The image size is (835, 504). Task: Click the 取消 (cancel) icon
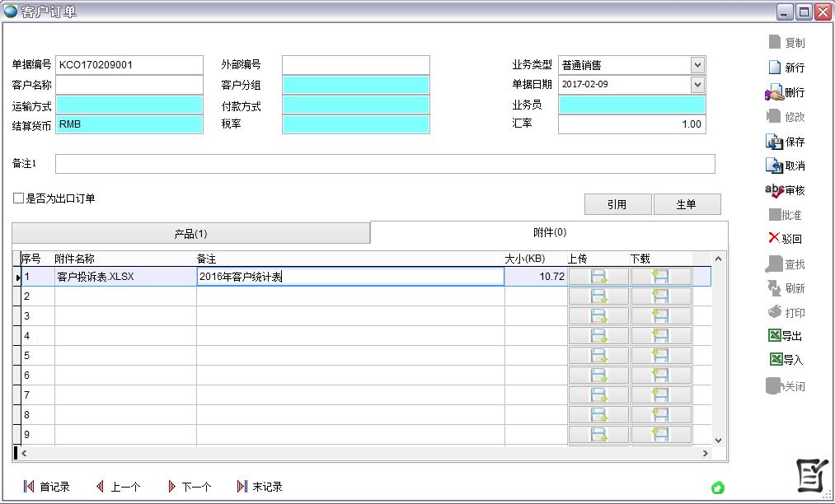774,166
